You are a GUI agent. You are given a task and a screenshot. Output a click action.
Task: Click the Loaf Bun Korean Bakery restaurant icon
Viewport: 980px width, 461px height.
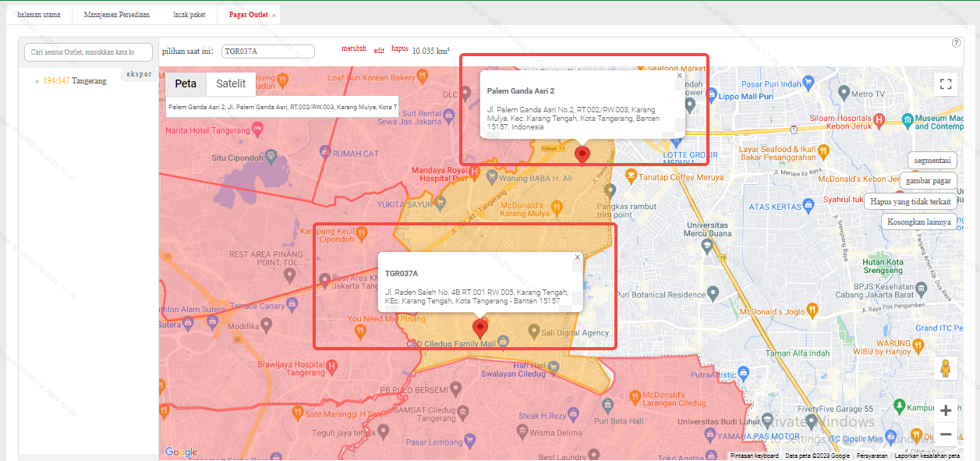point(422,76)
